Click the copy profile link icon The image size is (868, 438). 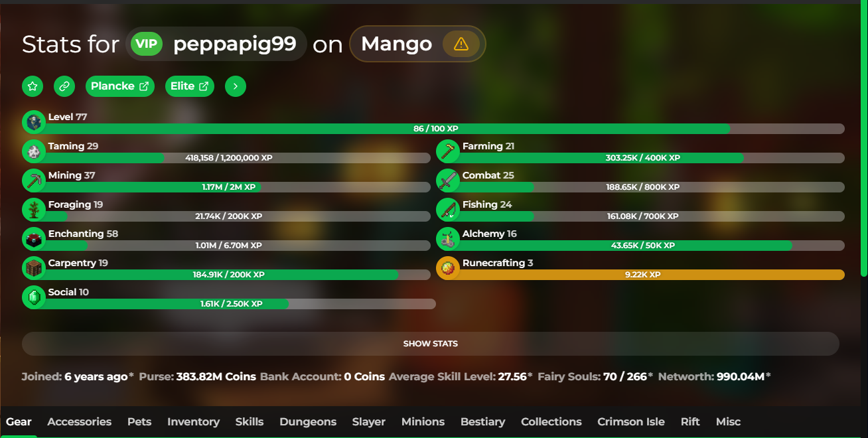pos(64,86)
